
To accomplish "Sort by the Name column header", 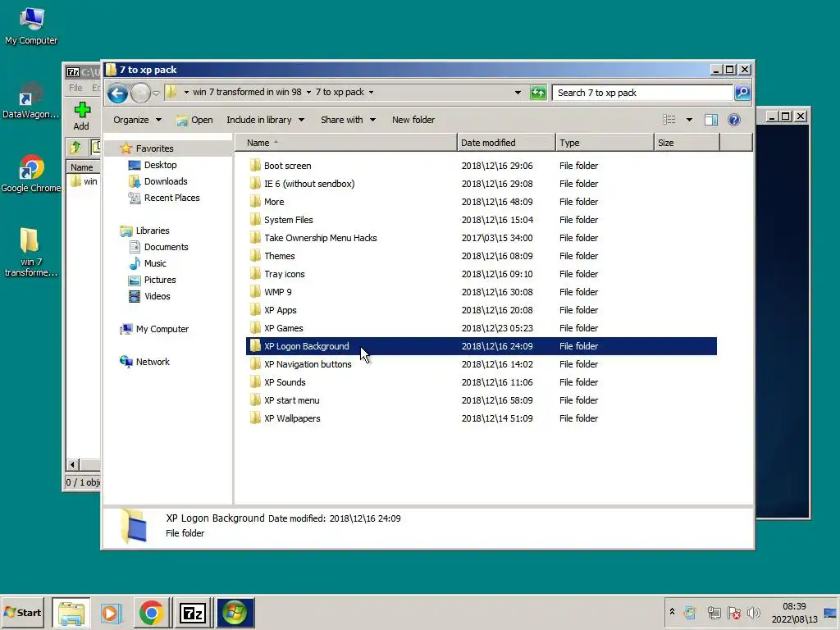I will (x=346, y=143).
